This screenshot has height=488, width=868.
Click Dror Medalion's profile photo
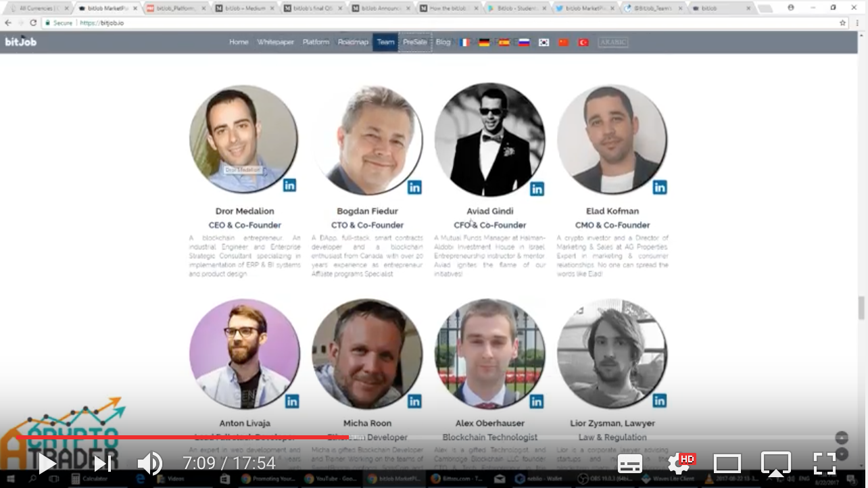click(243, 139)
